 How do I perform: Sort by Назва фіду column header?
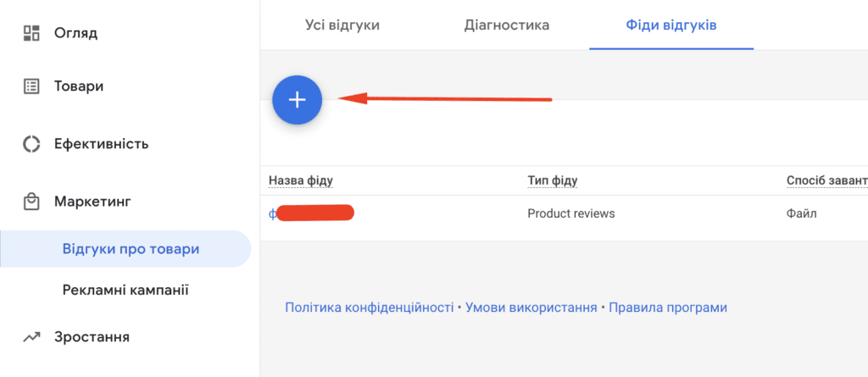point(301,180)
